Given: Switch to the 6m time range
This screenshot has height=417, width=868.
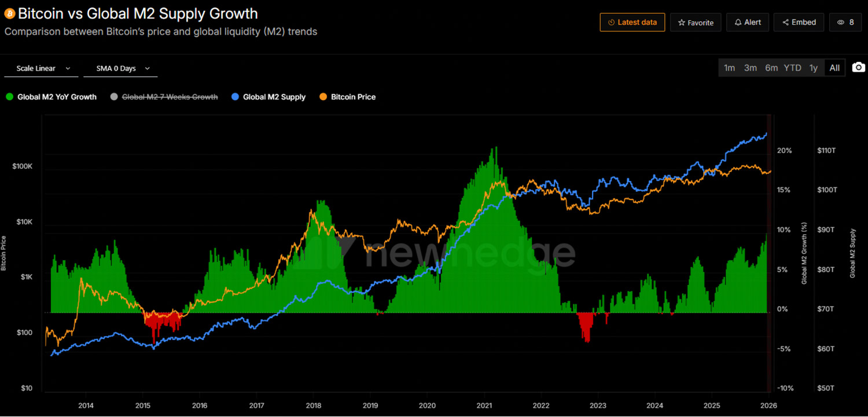Looking at the screenshot, I should pos(771,68).
